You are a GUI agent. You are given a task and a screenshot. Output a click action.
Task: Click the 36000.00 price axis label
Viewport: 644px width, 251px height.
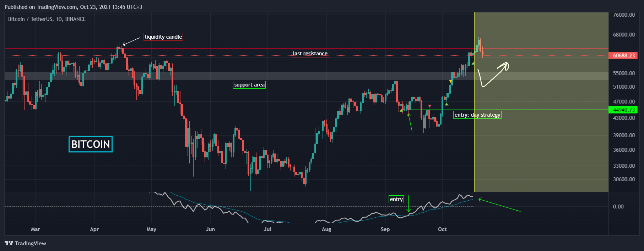click(624, 150)
